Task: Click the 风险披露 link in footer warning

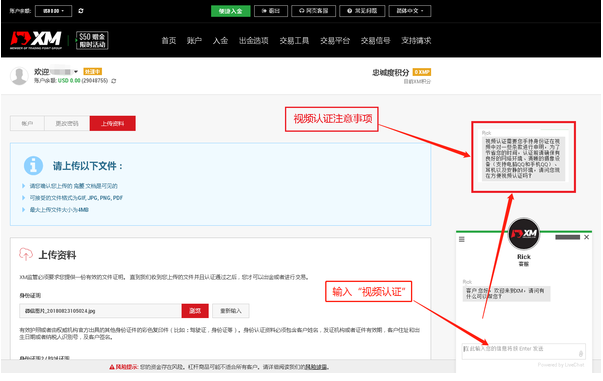Action: 316,367
